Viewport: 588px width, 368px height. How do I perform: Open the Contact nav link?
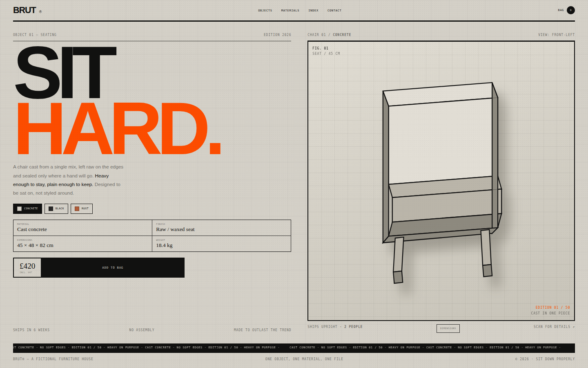[x=334, y=11]
